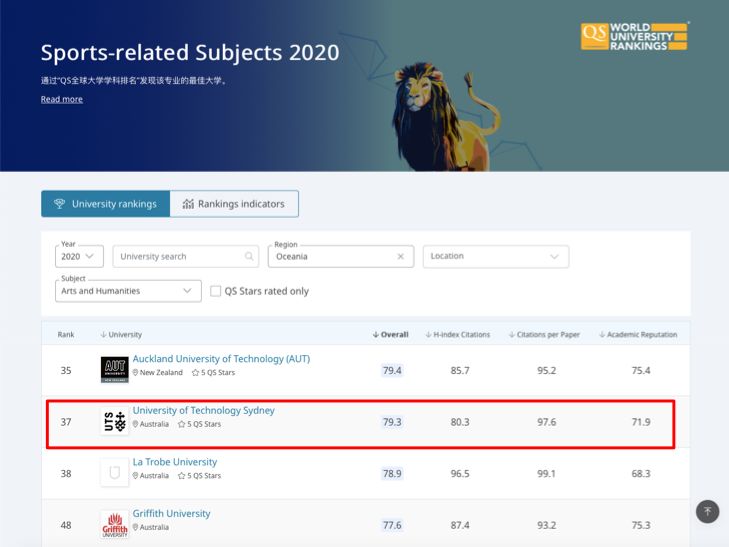Click 5 QS Stars rating for AUT
729x547 pixels.
coord(213,373)
